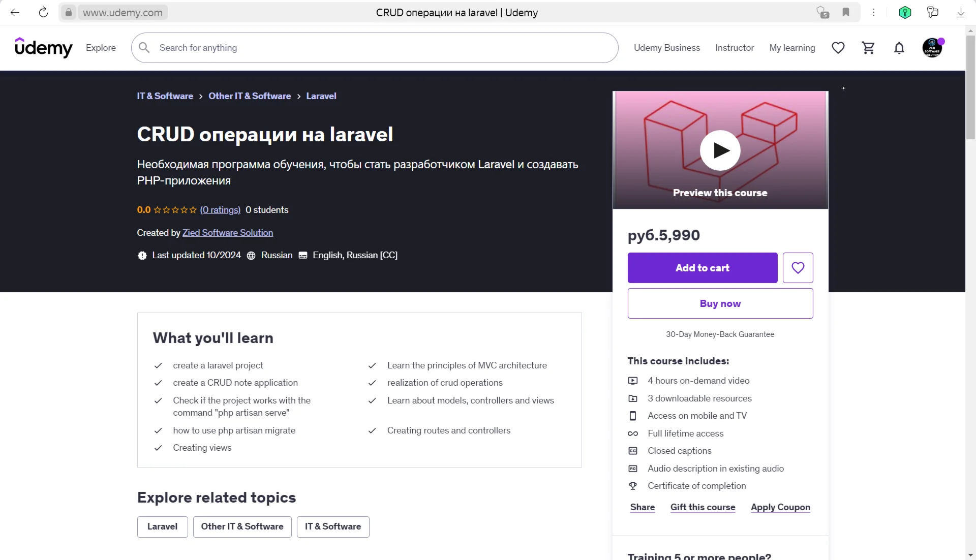Open browser downloads via the arrow icon
This screenshot has width=976, height=560.
(960, 12)
